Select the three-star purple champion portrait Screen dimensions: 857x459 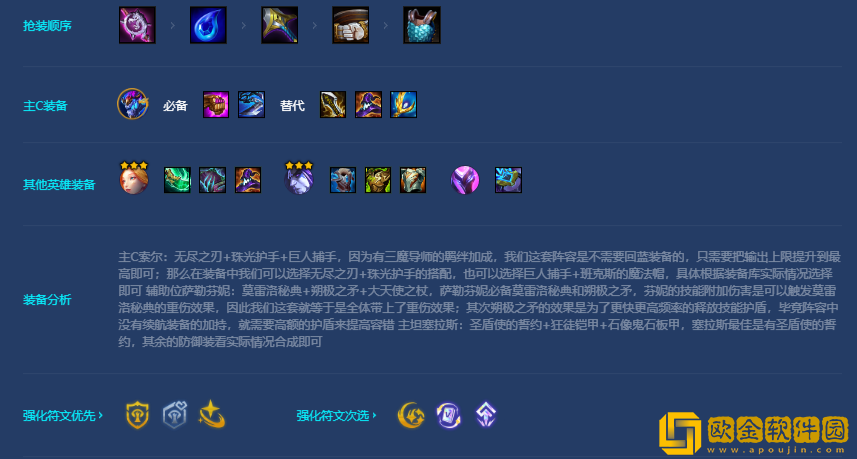point(299,178)
